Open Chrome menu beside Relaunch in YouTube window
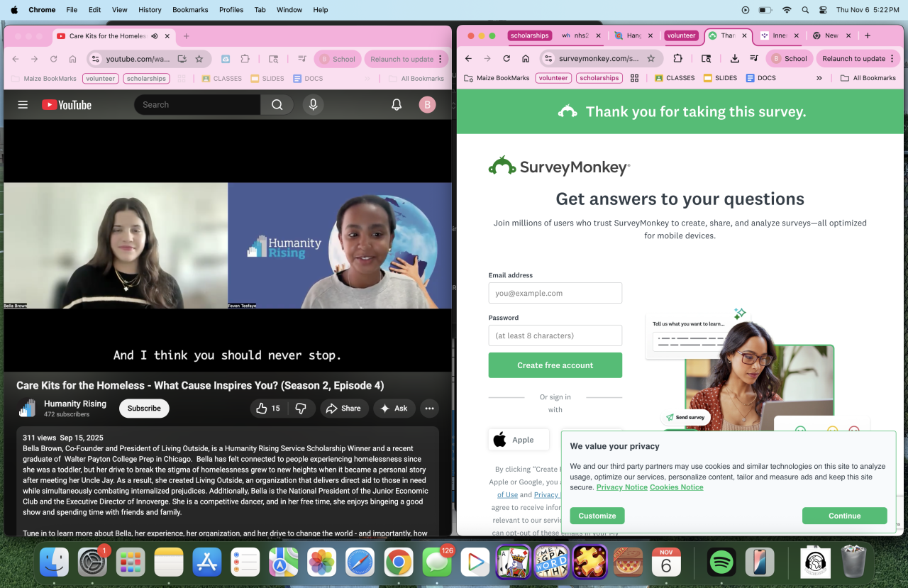Viewport: 908px width, 588px height. point(441,59)
